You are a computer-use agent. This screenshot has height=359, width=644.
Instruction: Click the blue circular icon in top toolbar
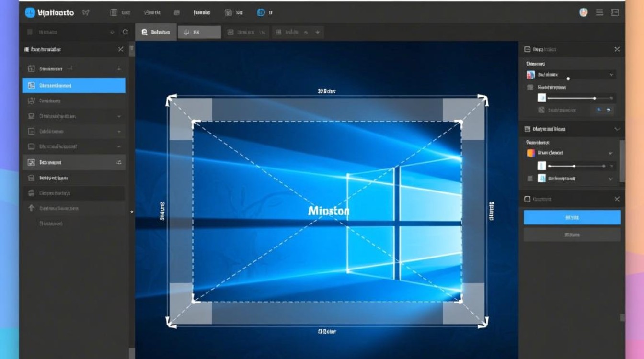(x=261, y=13)
